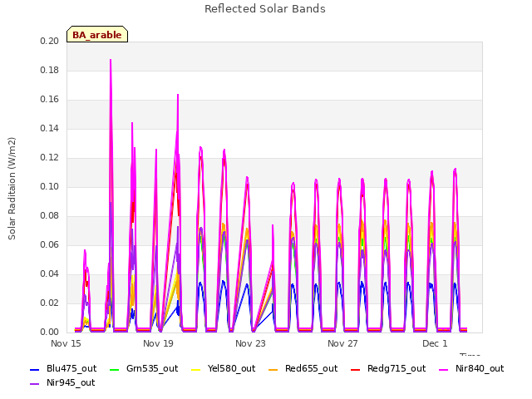Click the 0.16 y-axis label
The height and width of the screenshot is (399, 532).
point(50,100)
